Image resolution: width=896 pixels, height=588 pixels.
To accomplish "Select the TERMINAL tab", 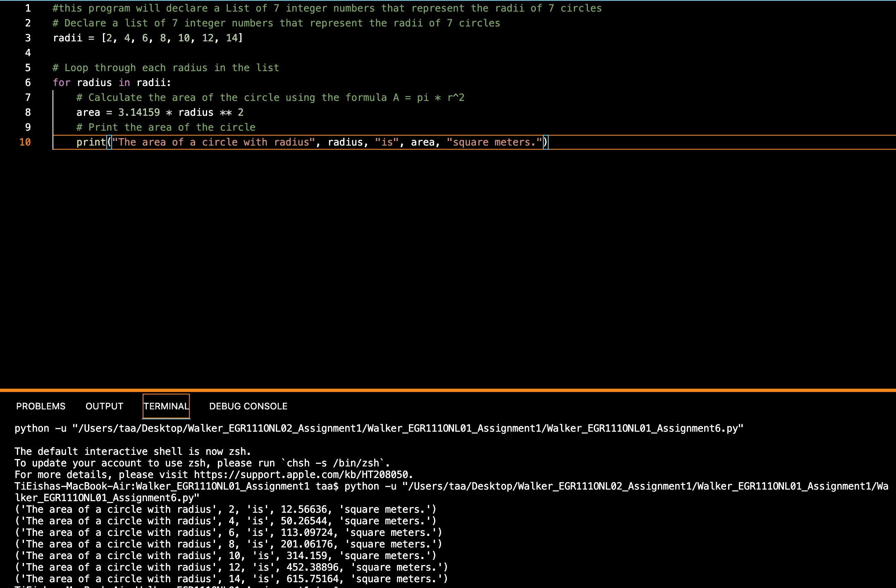I will tap(166, 406).
